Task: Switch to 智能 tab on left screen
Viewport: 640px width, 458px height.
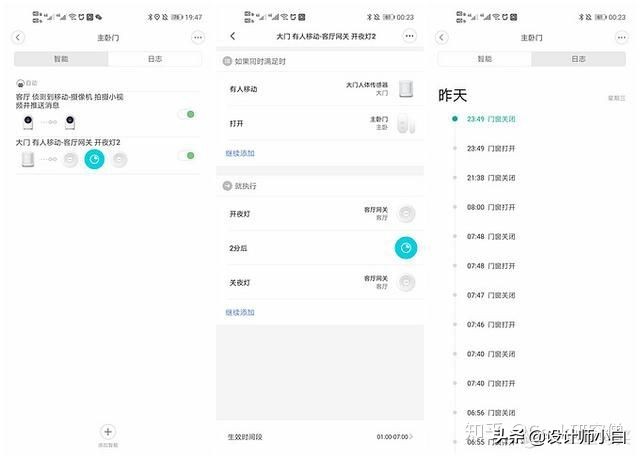Action: pos(61,59)
